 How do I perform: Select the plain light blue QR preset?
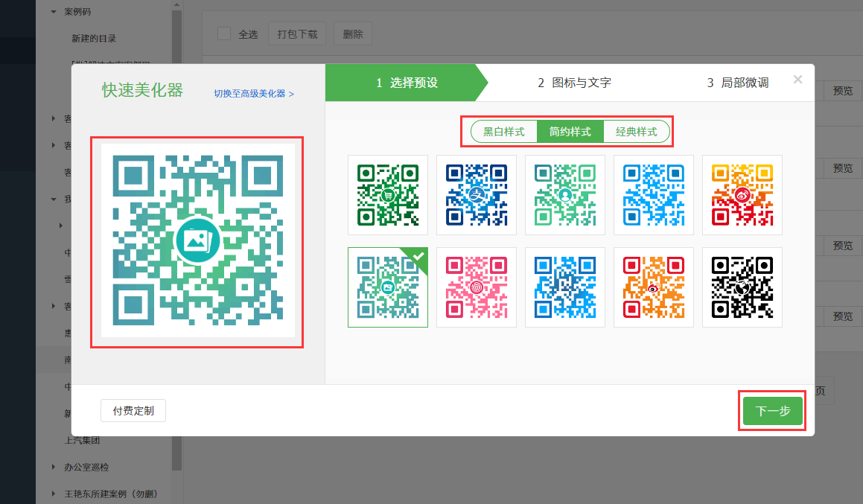tap(653, 194)
